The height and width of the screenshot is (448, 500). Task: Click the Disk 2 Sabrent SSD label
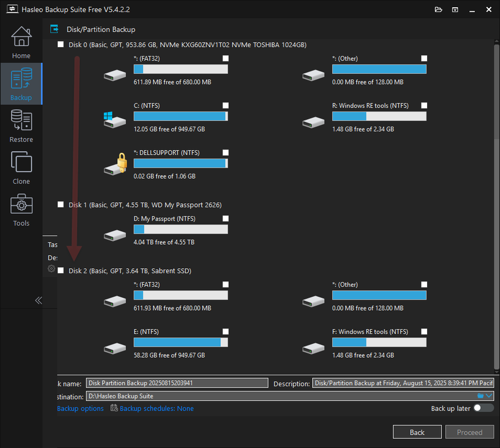click(x=130, y=271)
